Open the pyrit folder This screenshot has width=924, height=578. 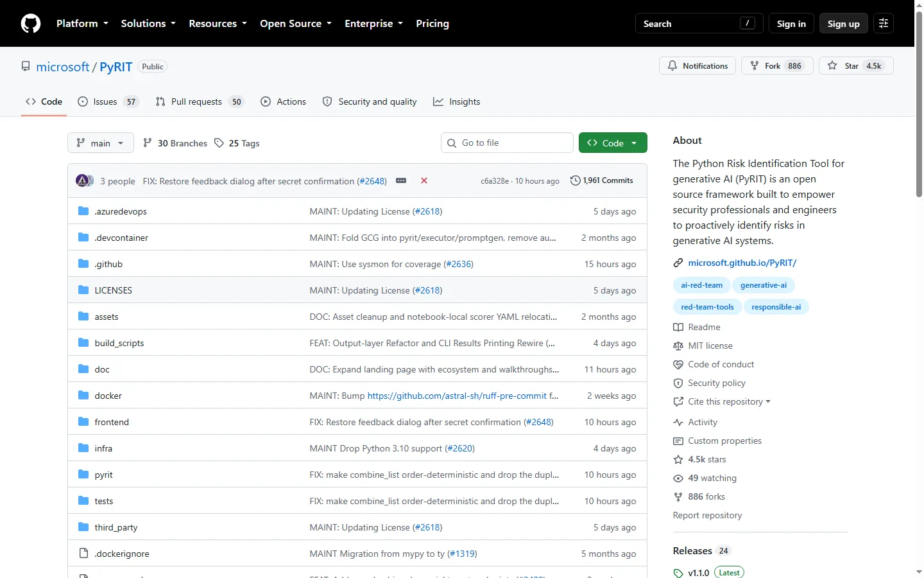[103, 475]
